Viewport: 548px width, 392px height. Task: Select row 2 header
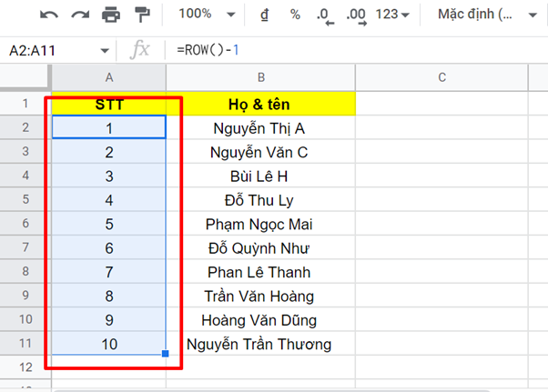point(25,127)
